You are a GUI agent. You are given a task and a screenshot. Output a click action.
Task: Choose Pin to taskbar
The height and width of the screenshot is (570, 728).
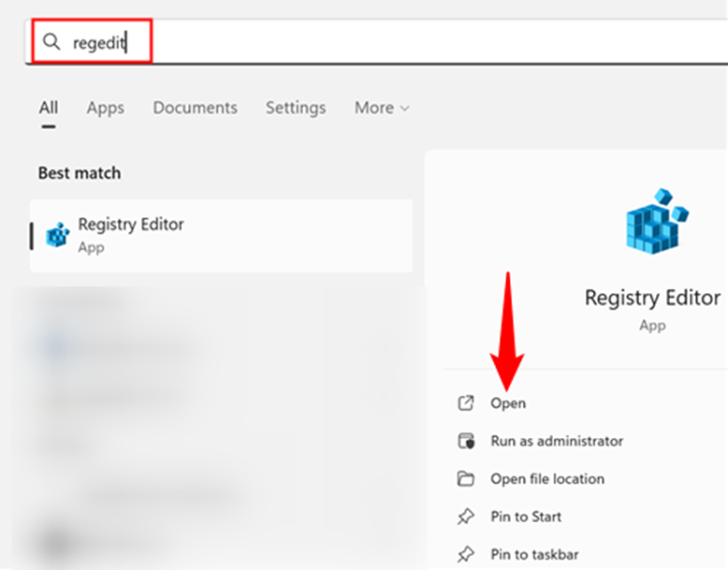pos(534,554)
